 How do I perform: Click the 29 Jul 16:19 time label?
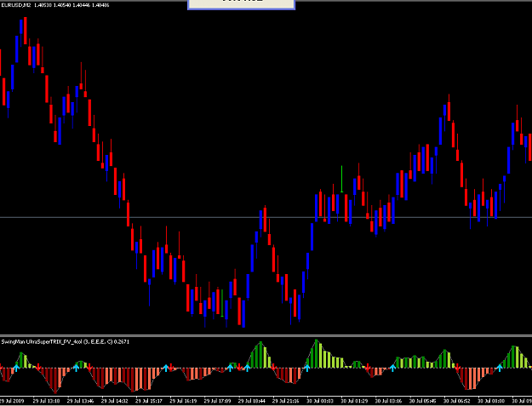(x=183, y=401)
